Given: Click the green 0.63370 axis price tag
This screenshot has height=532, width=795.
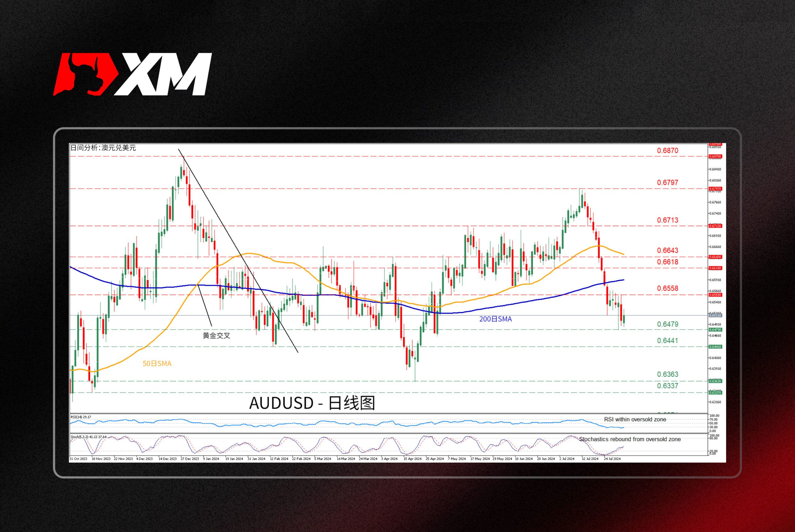Looking at the screenshot, I should tap(715, 393).
